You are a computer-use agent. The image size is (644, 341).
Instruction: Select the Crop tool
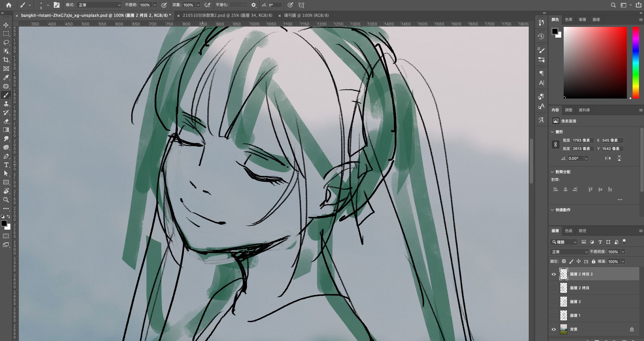coord(6,60)
